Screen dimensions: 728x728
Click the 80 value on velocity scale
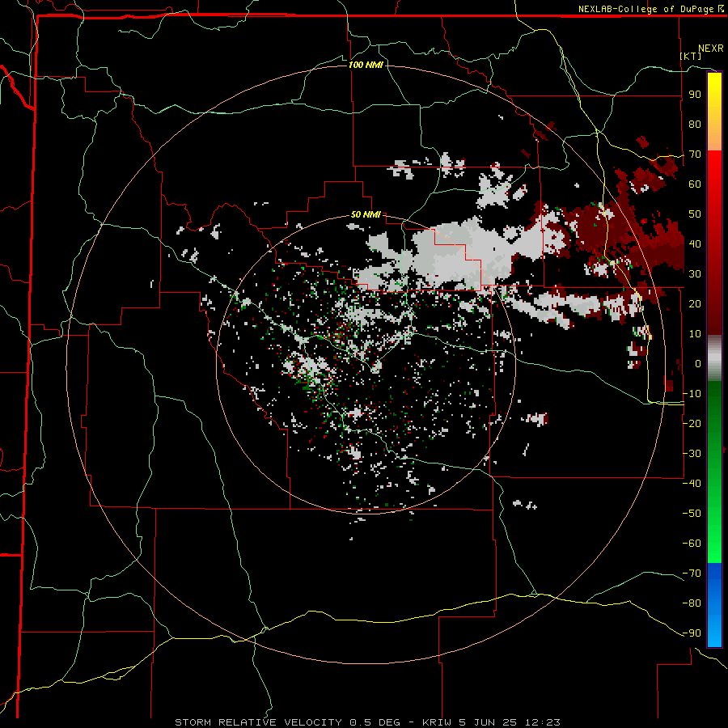[695, 124]
